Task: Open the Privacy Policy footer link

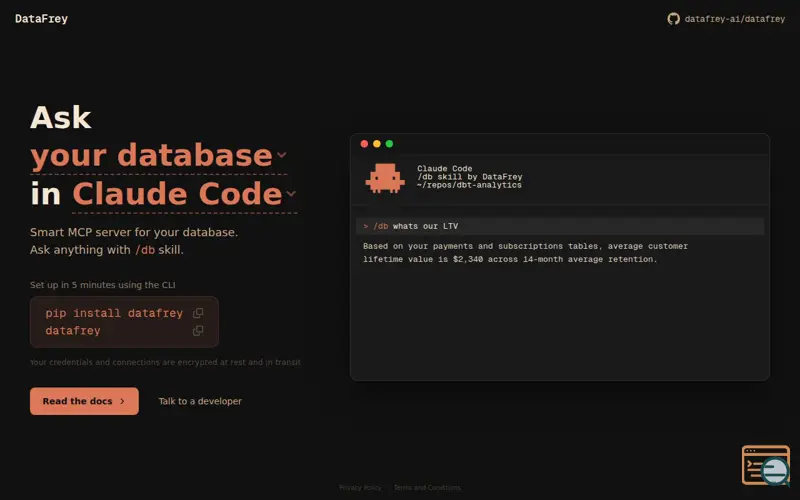Action: click(360, 488)
